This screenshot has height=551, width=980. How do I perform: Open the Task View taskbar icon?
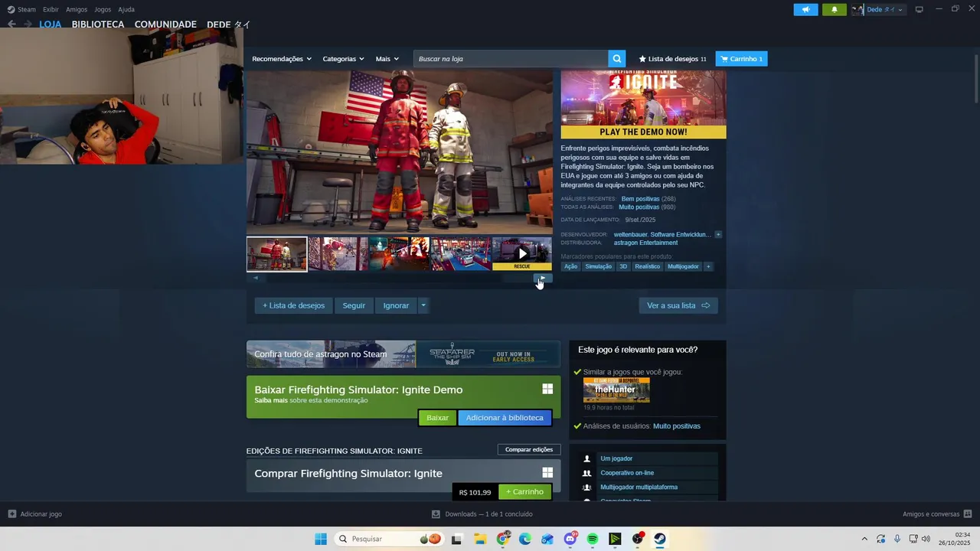point(457,539)
